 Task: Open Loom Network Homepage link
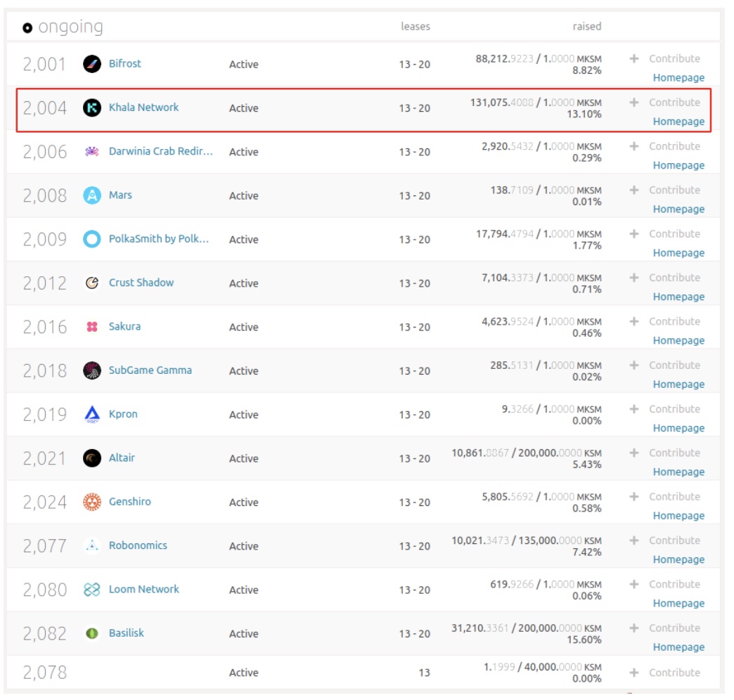tap(678, 603)
